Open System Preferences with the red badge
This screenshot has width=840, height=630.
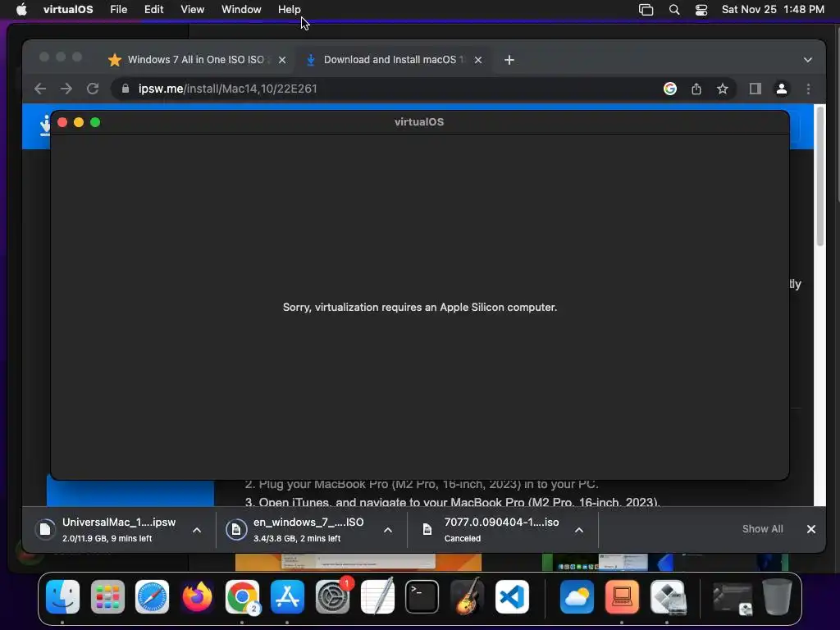(333, 597)
